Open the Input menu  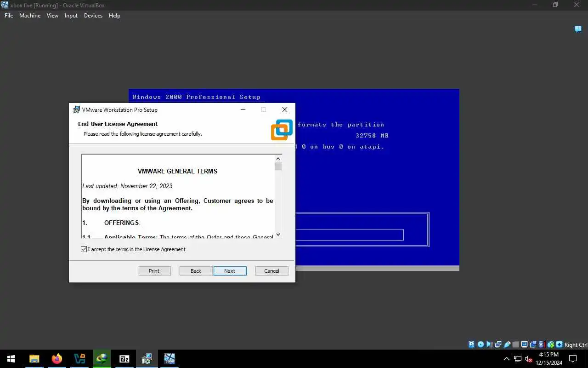click(x=71, y=16)
